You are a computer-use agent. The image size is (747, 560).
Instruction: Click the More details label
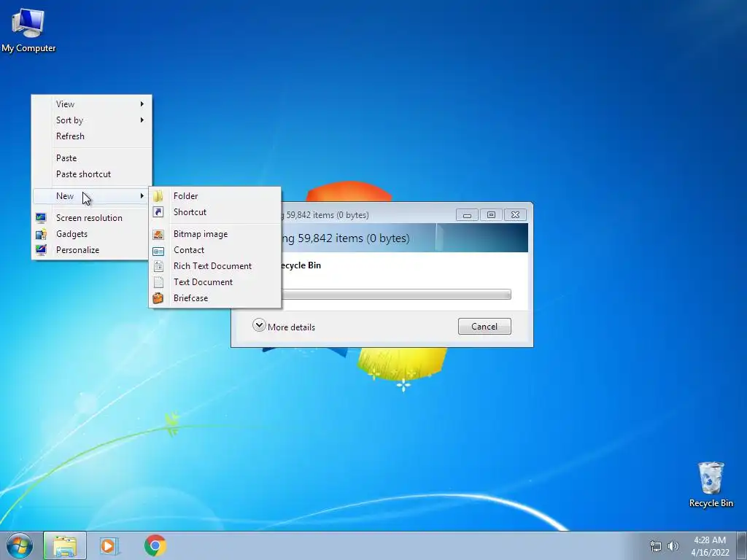tap(291, 327)
